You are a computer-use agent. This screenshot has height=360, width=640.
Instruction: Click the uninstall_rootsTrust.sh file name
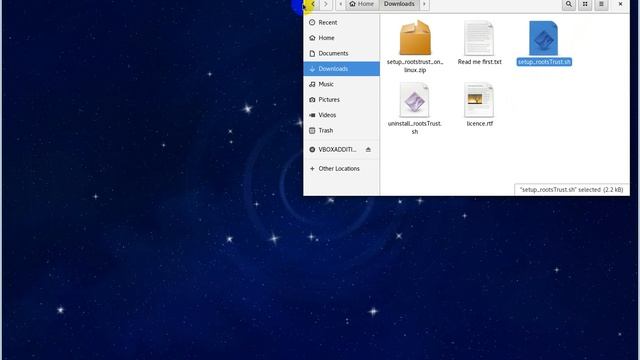(415, 127)
